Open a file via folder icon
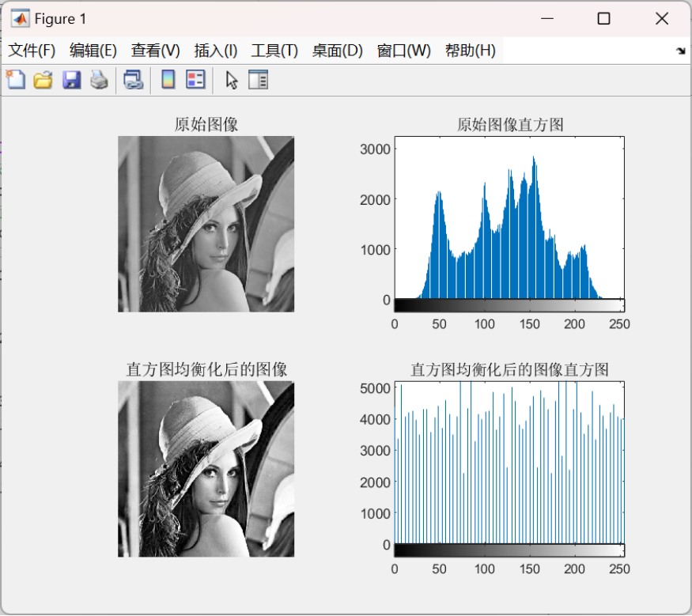692x616 pixels. click(x=43, y=80)
